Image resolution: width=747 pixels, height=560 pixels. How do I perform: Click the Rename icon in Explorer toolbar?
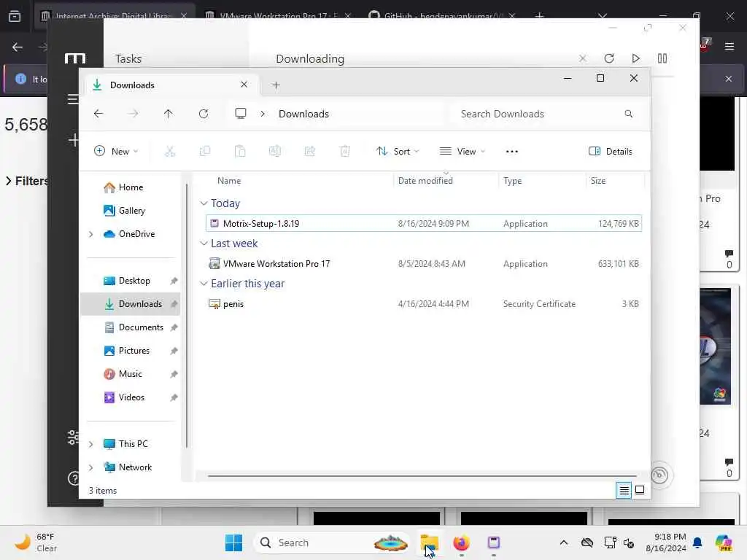(x=275, y=152)
